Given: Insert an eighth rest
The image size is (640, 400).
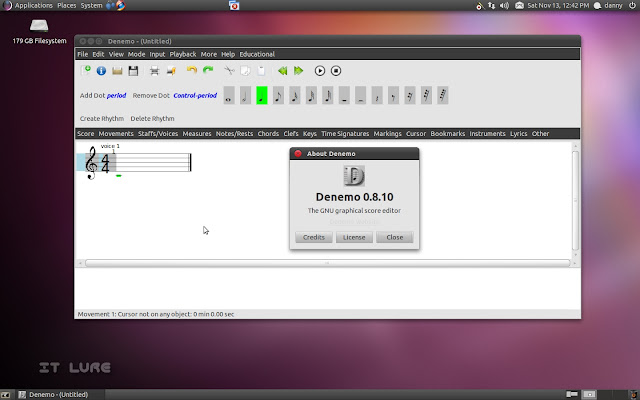Looking at the screenshot, I should tap(393, 96).
